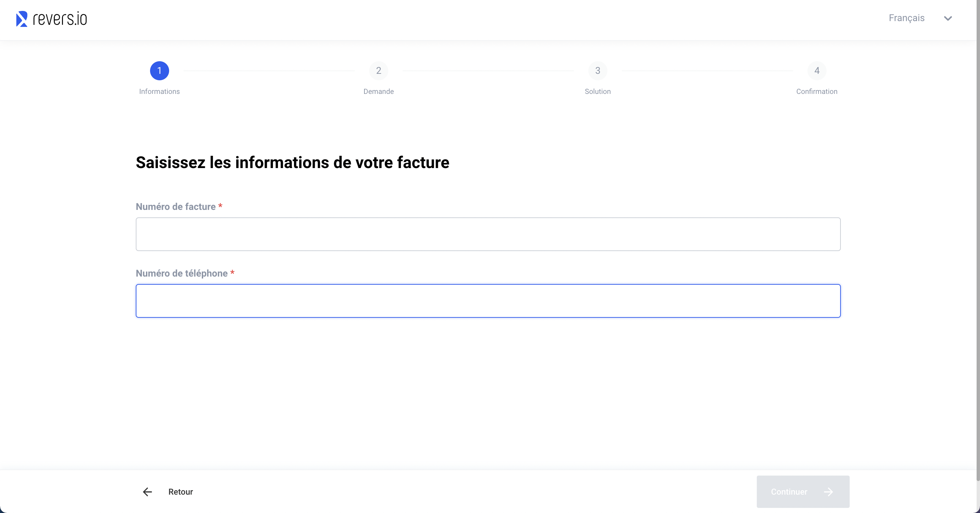Screen dimensions: 980x513
Task: Click the revers.io wordmark text
Action: click(60, 19)
